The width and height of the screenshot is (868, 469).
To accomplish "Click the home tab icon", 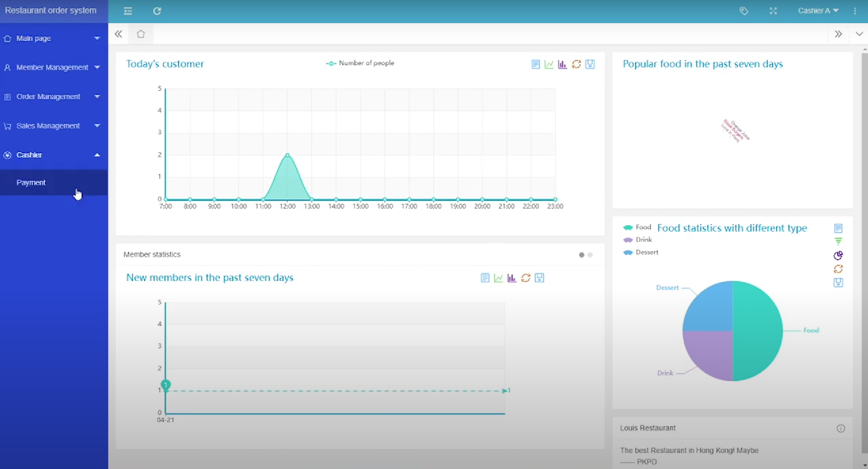I will pyautogui.click(x=141, y=34).
